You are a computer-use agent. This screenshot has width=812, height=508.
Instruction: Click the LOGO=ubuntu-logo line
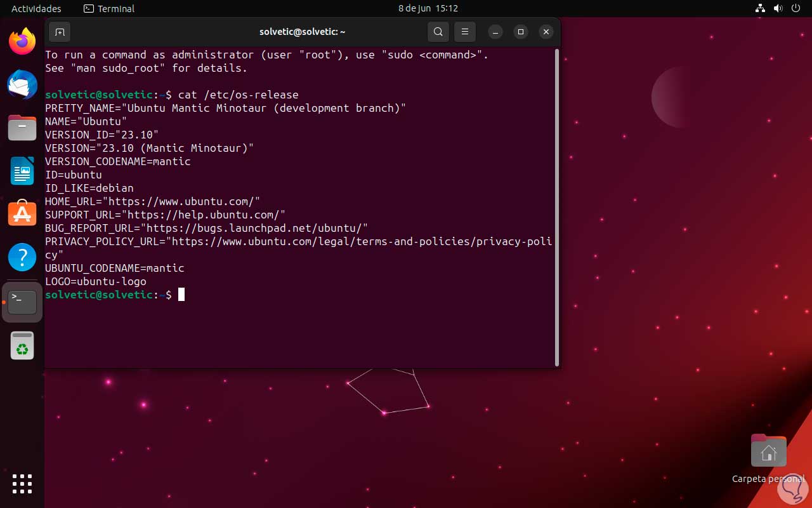(96, 281)
